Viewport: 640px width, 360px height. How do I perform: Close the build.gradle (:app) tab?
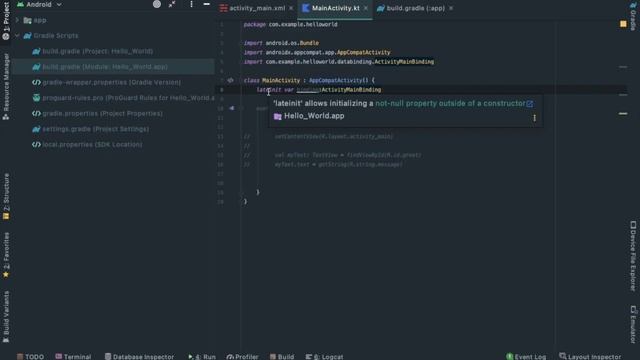pyautogui.click(x=451, y=8)
